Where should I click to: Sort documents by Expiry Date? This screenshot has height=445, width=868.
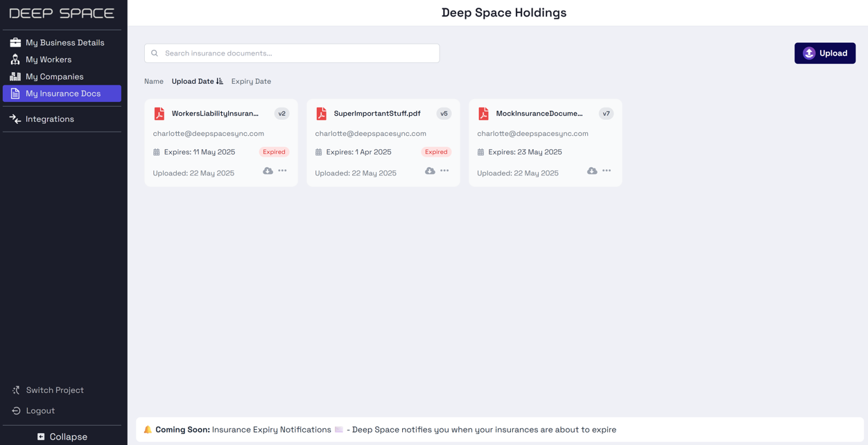click(251, 81)
